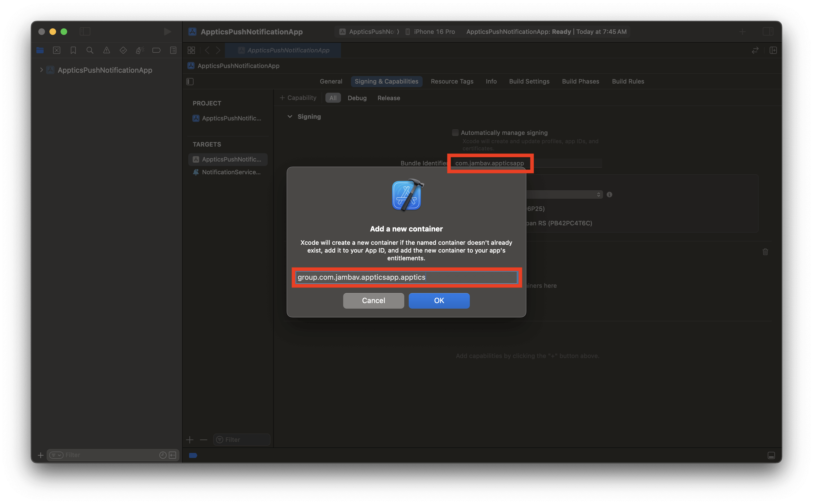Screen dimensions: 813x504
Task: Expand the ApplicsPushNotificationApp project tree
Action: click(41, 70)
